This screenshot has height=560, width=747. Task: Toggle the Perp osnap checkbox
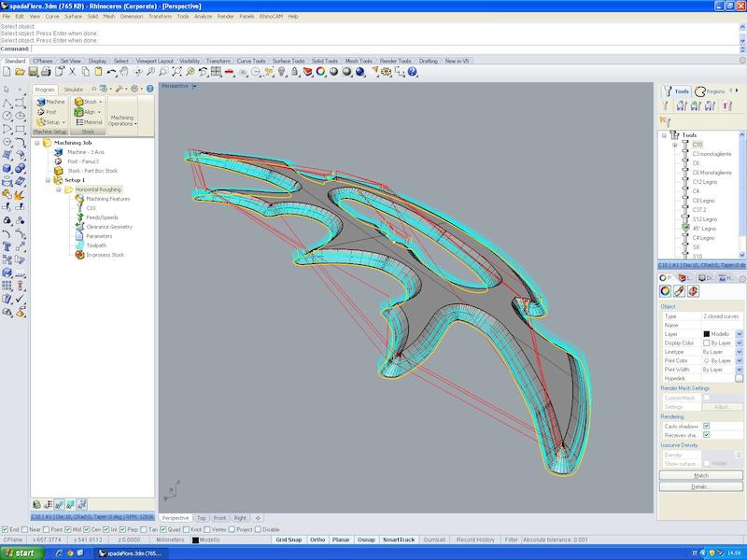click(122, 529)
